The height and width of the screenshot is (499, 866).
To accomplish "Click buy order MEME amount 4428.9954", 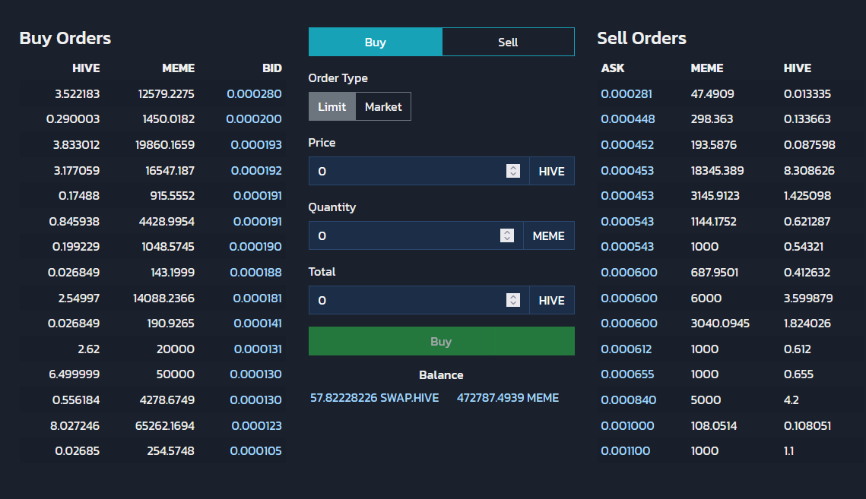I will [x=167, y=221].
